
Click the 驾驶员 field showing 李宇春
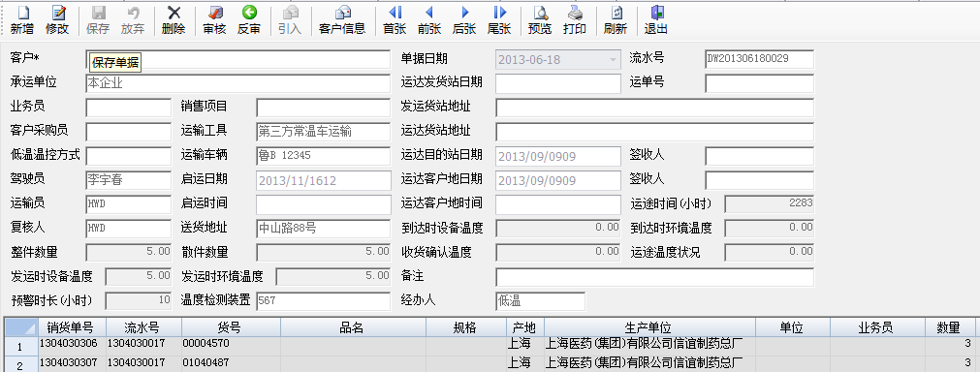click(128, 180)
